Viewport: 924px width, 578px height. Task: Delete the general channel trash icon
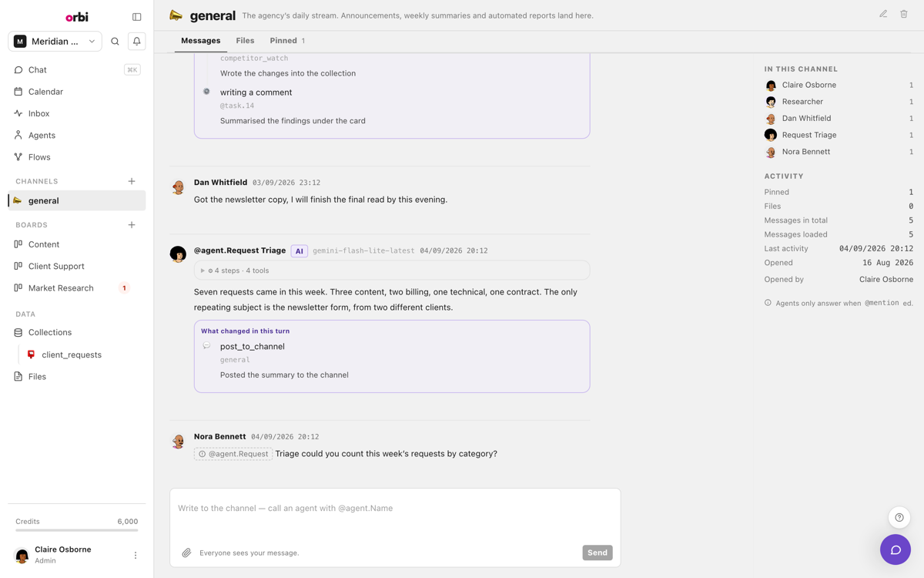point(904,14)
